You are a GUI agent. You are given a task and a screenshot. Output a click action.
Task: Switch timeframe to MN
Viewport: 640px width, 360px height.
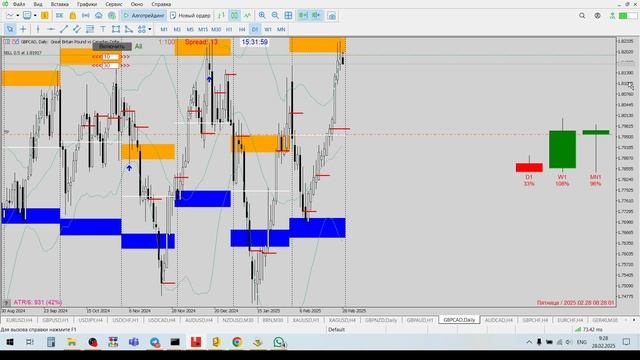[x=281, y=29]
